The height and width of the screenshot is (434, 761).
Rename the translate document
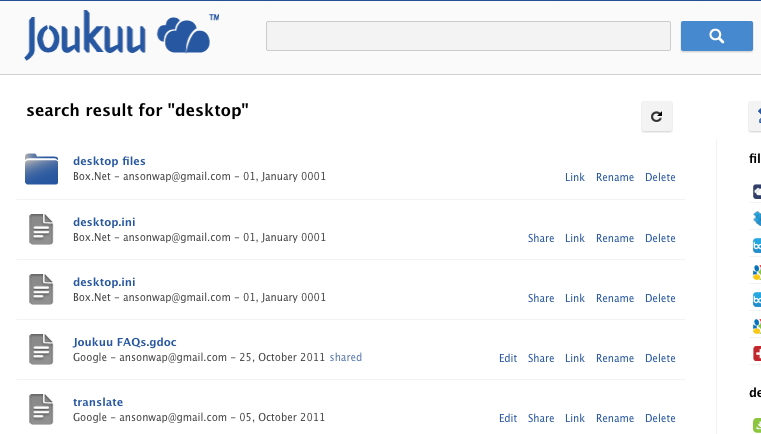[x=615, y=418]
